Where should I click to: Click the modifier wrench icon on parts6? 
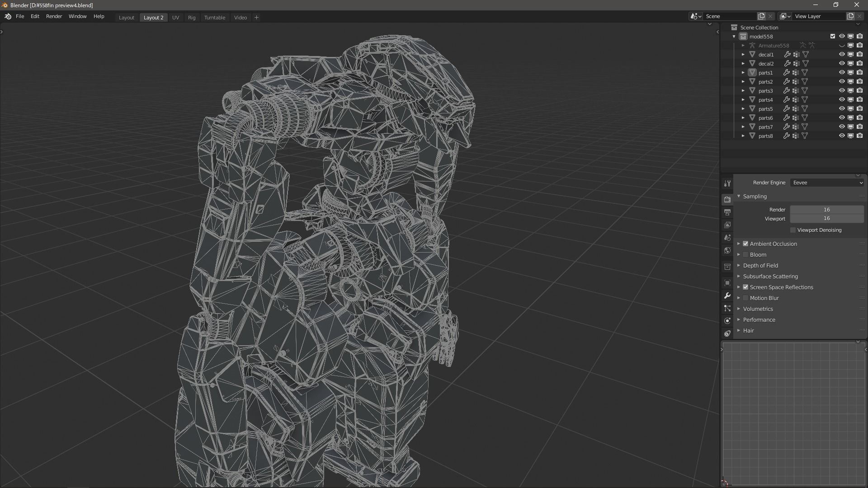click(x=787, y=118)
